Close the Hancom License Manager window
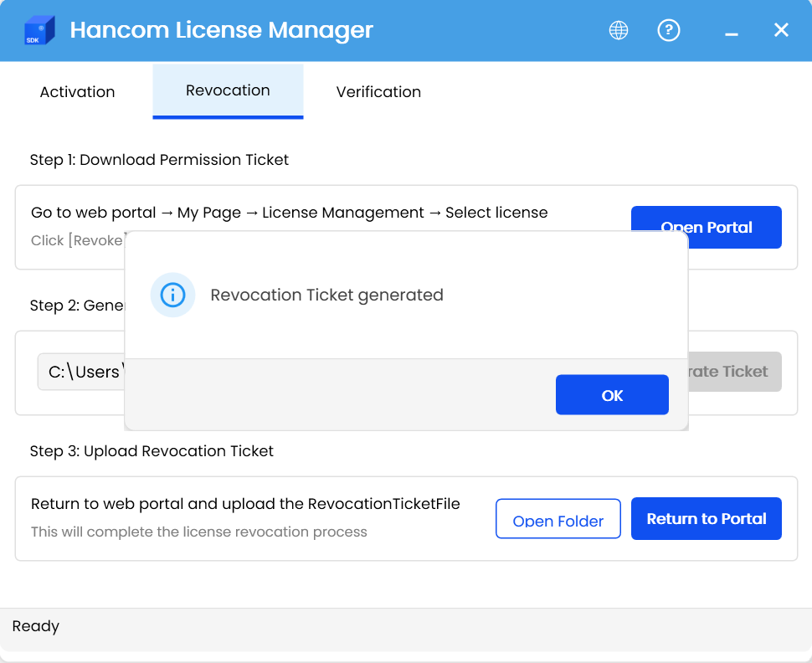 781,29
